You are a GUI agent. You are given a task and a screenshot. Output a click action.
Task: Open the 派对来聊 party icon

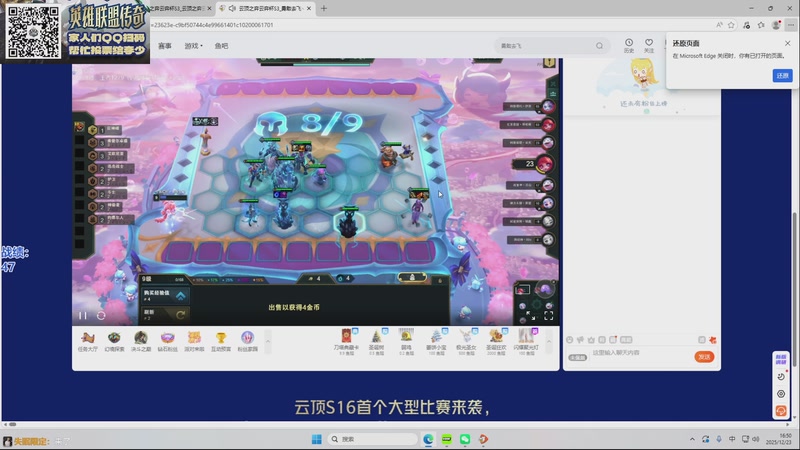click(x=194, y=341)
